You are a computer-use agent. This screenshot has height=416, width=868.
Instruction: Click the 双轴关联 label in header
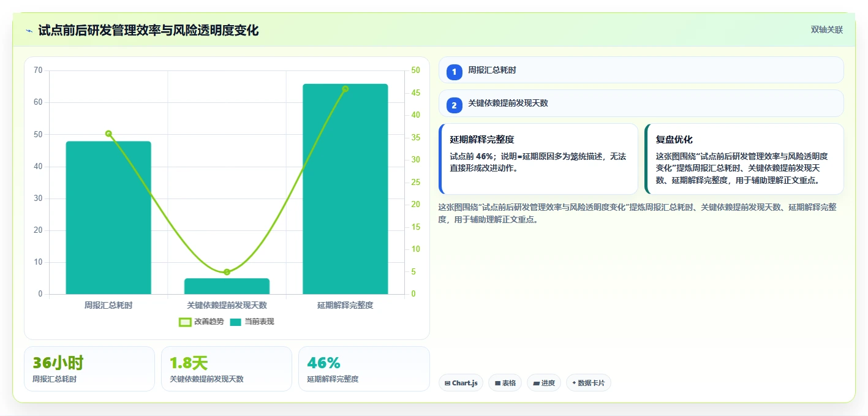[827, 30]
